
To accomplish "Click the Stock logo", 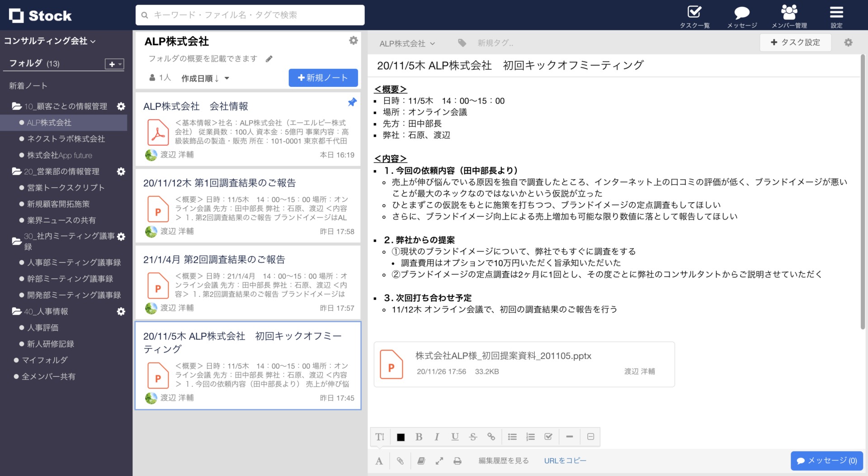I will coord(40,15).
